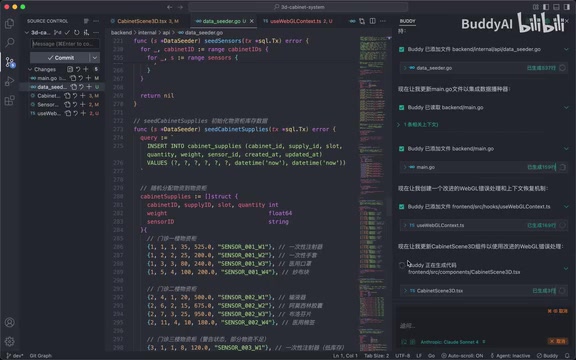Click the branch icon beside the 3d-ca repository name

click(57, 33)
